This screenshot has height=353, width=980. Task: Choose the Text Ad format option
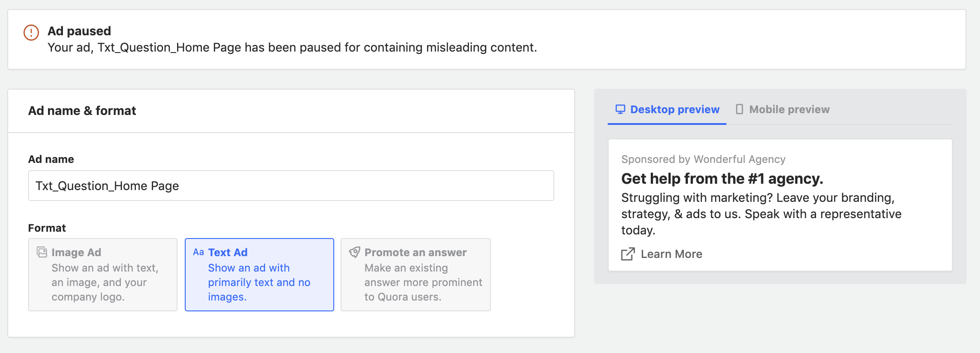point(259,275)
